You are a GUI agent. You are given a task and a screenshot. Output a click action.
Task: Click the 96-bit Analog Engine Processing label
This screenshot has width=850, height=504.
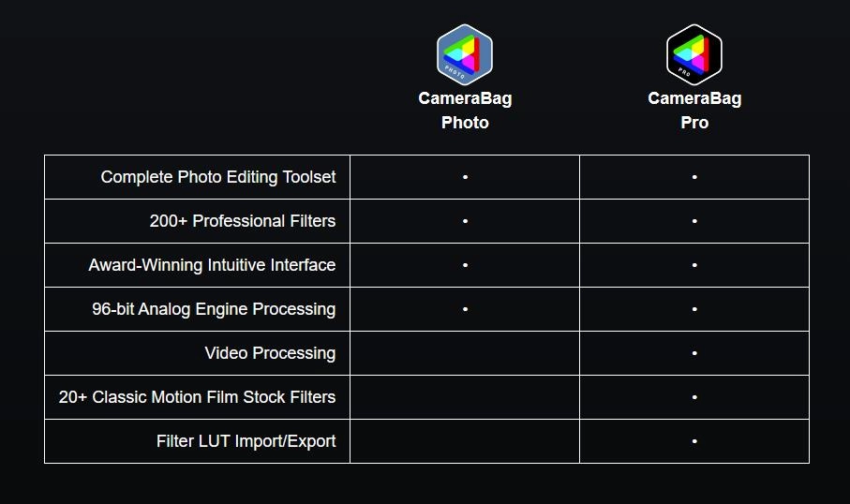[214, 309]
